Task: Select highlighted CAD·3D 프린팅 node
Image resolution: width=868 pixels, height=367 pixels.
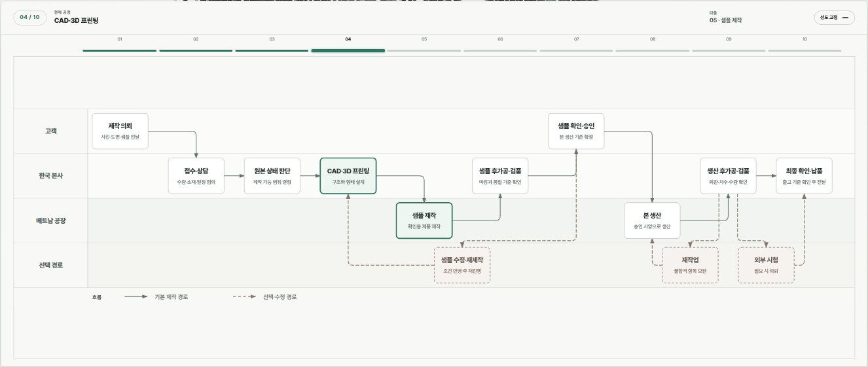Action: point(348,176)
